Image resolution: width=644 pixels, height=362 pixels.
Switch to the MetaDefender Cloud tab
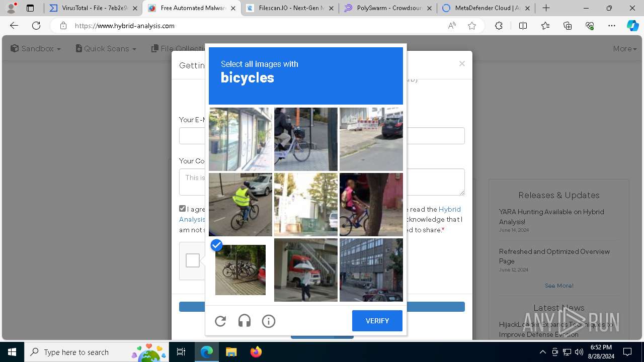point(487,8)
